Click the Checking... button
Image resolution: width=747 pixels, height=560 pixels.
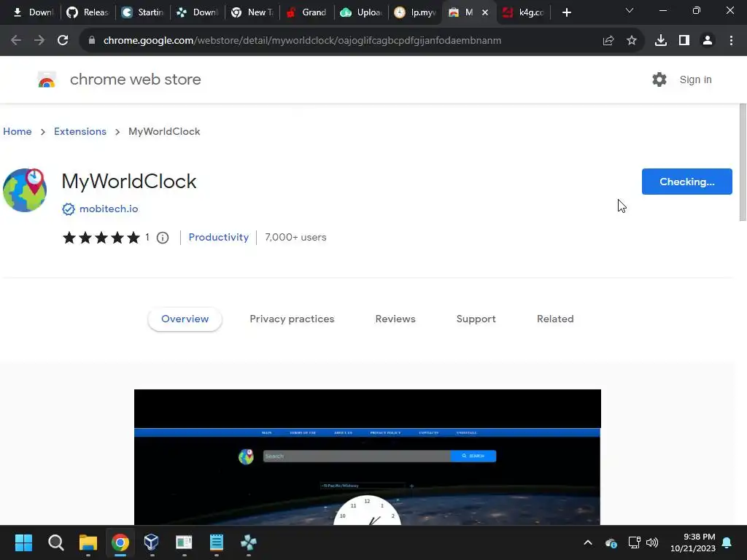[x=686, y=182]
